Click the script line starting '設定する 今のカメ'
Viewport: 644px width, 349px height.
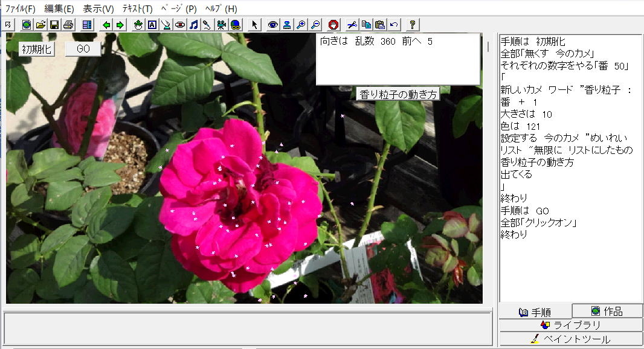(564, 138)
